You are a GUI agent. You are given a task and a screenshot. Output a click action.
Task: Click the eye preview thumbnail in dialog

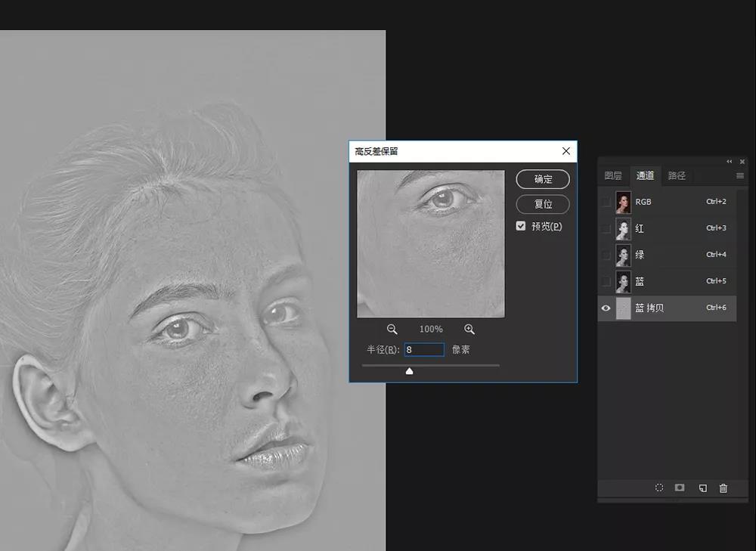click(431, 244)
